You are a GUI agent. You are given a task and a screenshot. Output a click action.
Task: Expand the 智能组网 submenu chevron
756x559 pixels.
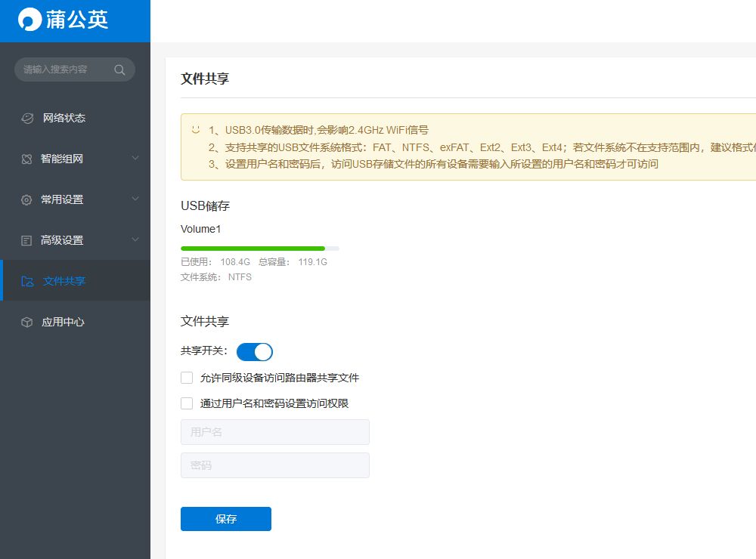pos(135,158)
